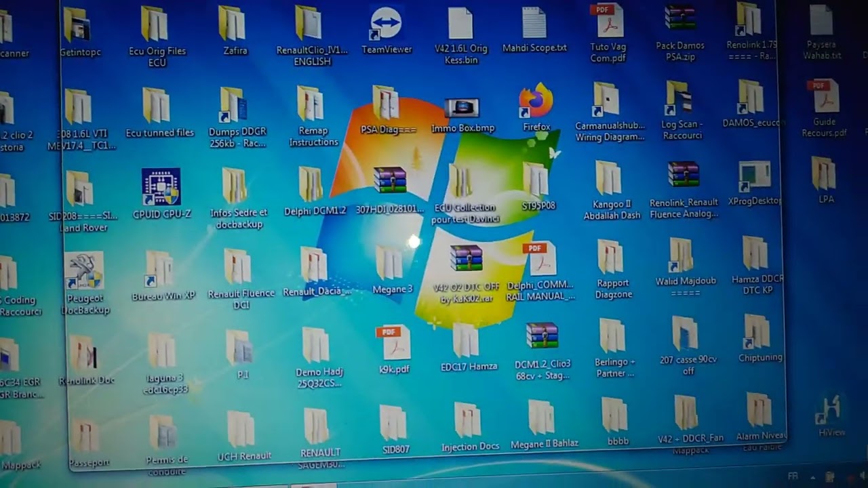Open the Walid Majdoub shortcut folder
The image size is (868, 488).
click(x=682, y=256)
